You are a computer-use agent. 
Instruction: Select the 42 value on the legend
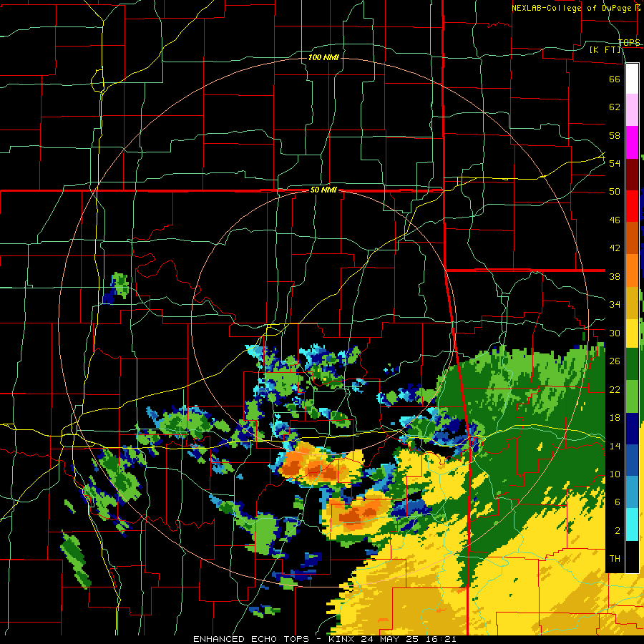tap(615, 248)
